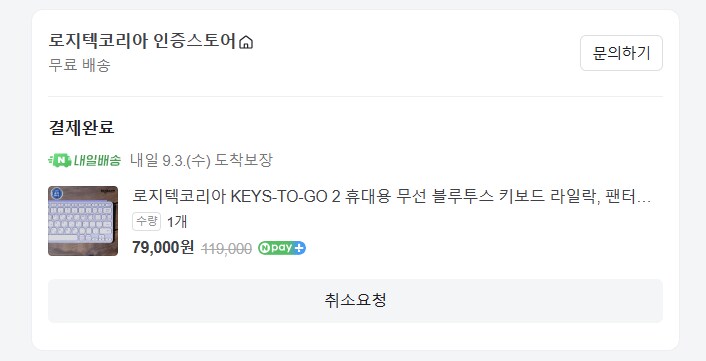
Task: Click the 79,000원 price text
Action: (x=163, y=248)
